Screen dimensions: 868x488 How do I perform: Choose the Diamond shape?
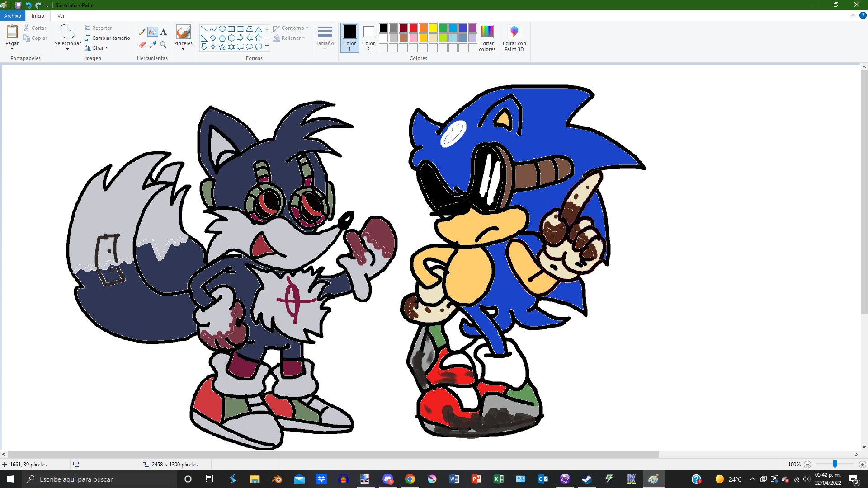(x=213, y=38)
